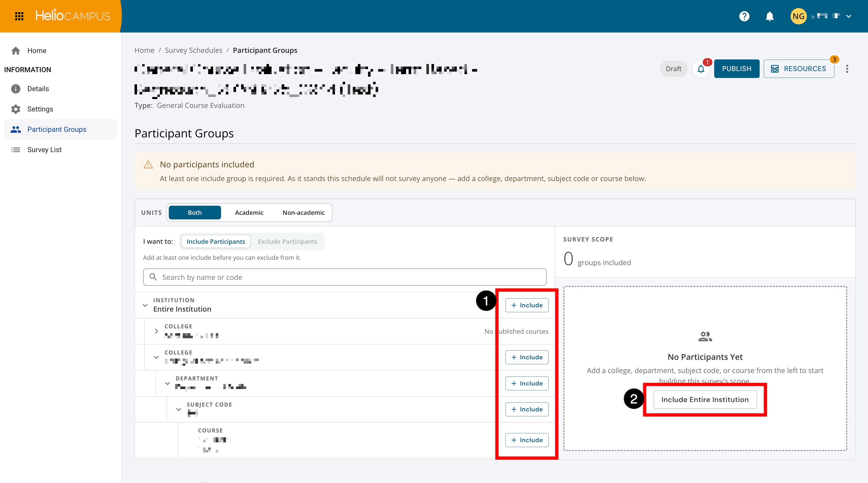The width and height of the screenshot is (868, 483).
Task: Select Participant Groups in the sidebar
Action: pos(61,130)
